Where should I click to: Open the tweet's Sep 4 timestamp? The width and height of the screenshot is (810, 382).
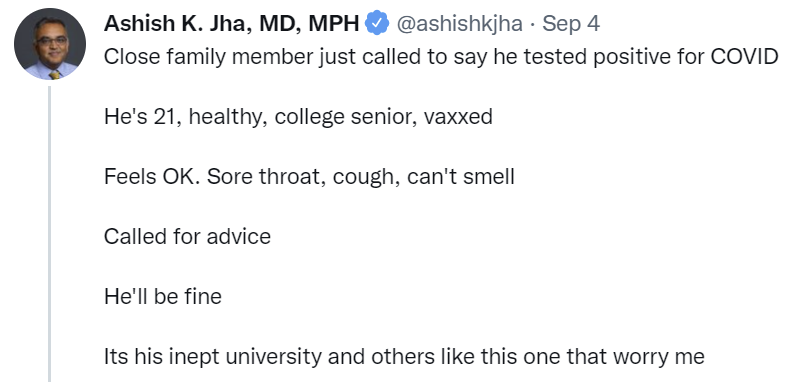571,24
